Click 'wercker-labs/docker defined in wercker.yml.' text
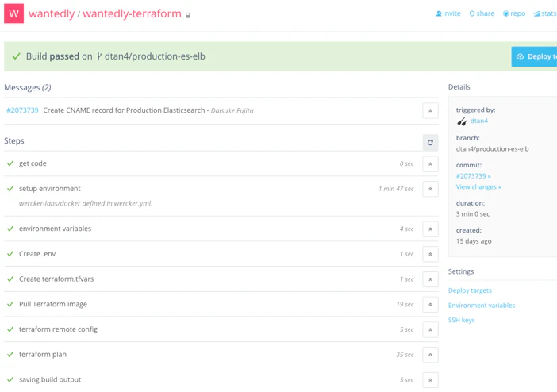Image resolution: width=557 pixels, height=392 pixels. click(86, 203)
